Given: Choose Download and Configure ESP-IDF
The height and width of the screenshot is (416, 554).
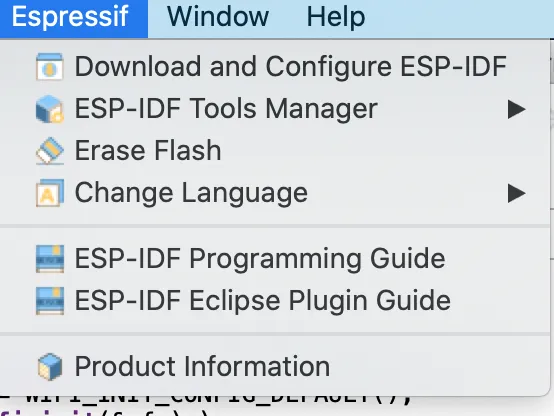Looking at the screenshot, I should (275, 66).
